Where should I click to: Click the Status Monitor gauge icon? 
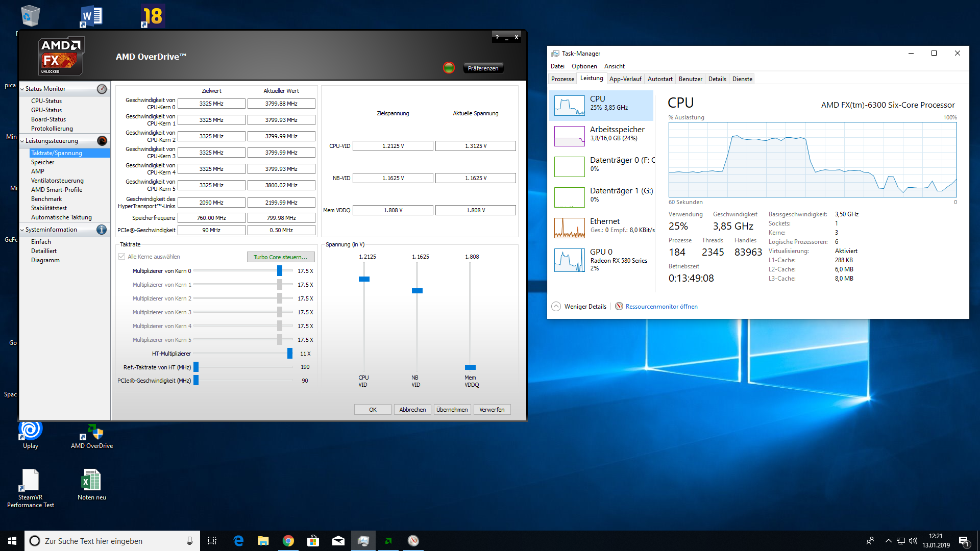click(102, 89)
